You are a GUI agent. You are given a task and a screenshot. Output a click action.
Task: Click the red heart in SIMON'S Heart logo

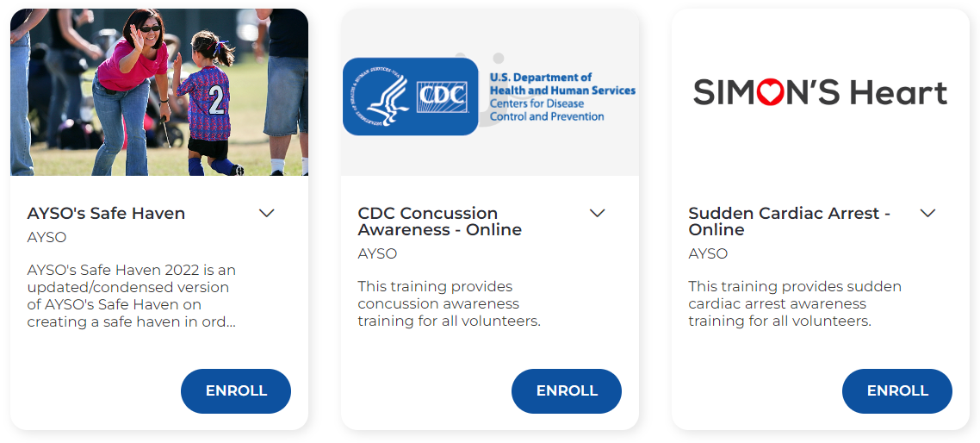771,92
